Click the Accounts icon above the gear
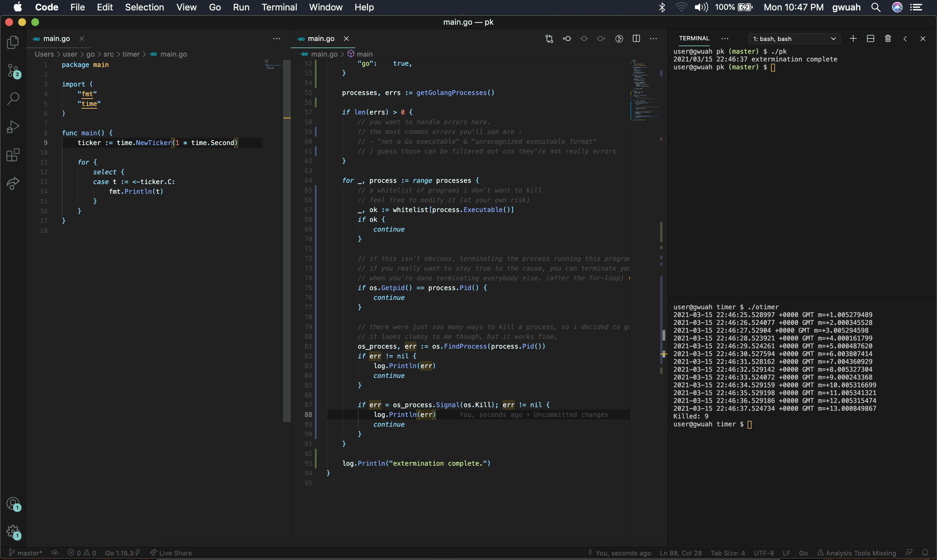 click(12, 504)
